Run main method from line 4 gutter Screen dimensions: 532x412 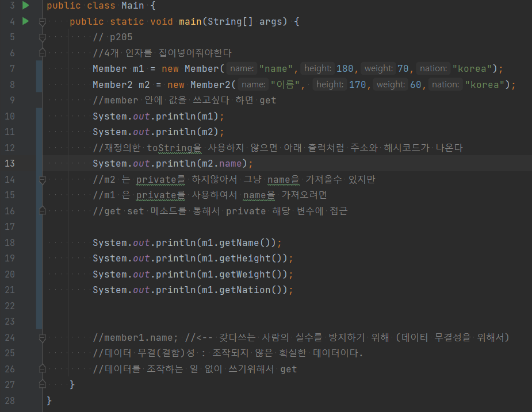pos(25,21)
